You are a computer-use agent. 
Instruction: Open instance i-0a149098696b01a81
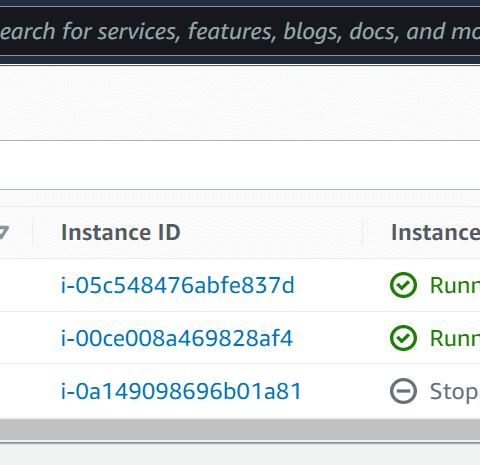181,391
